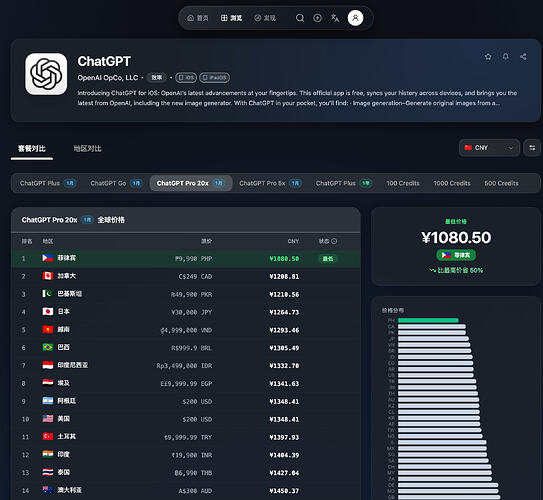Click the Japan flag in row 4
543x500 pixels.
pos(48,311)
